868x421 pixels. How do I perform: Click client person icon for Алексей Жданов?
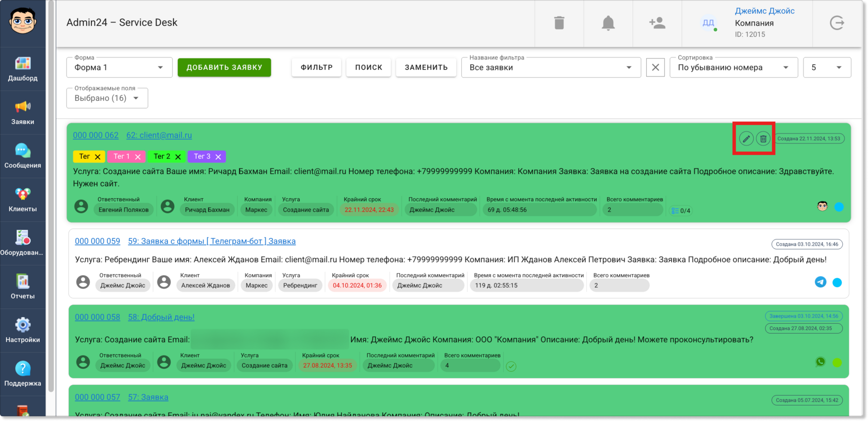pos(164,282)
